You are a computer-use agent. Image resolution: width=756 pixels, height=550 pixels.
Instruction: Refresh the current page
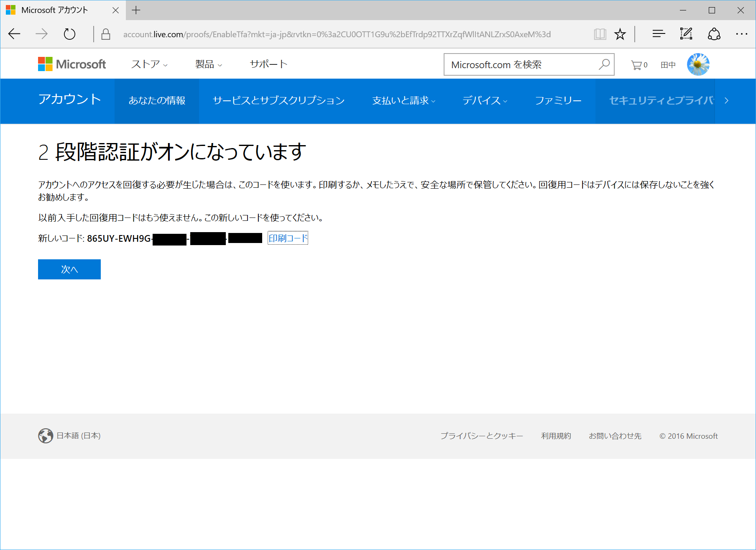(x=69, y=34)
